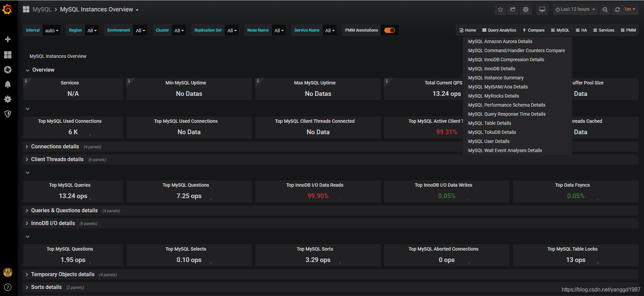
Task: Cycle view mode with monitor icon
Action: [542, 9]
